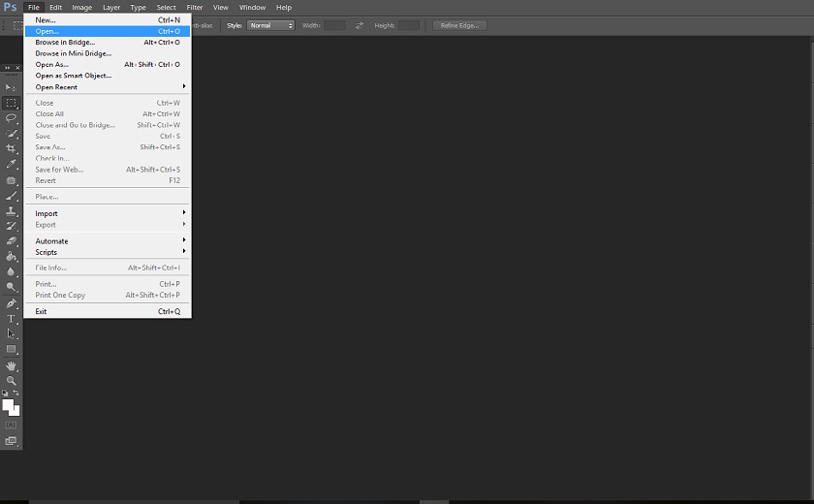Select the Hand tool
Screen dimensions: 814x504
(11, 366)
